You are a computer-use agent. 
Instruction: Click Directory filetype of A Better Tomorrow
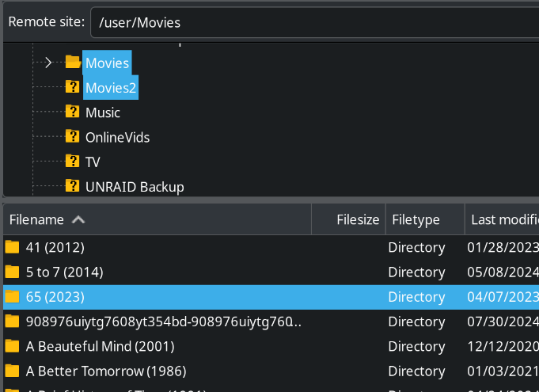[416, 371]
